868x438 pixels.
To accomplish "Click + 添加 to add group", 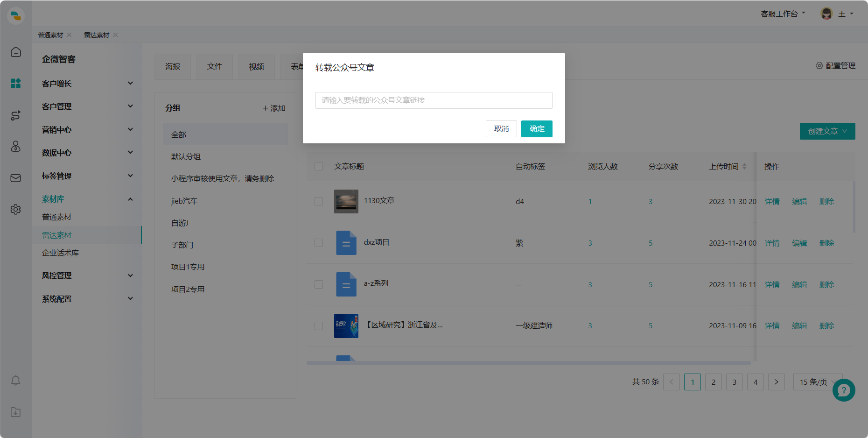I will coord(274,108).
